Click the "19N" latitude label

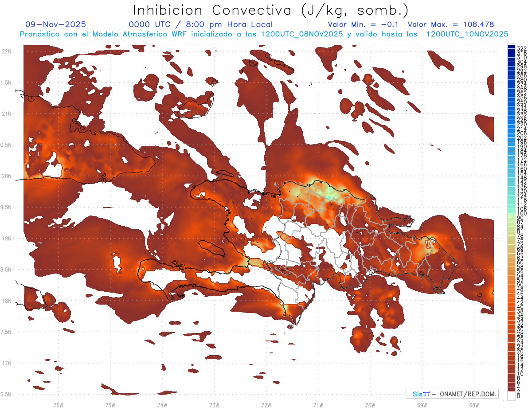click(7, 239)
